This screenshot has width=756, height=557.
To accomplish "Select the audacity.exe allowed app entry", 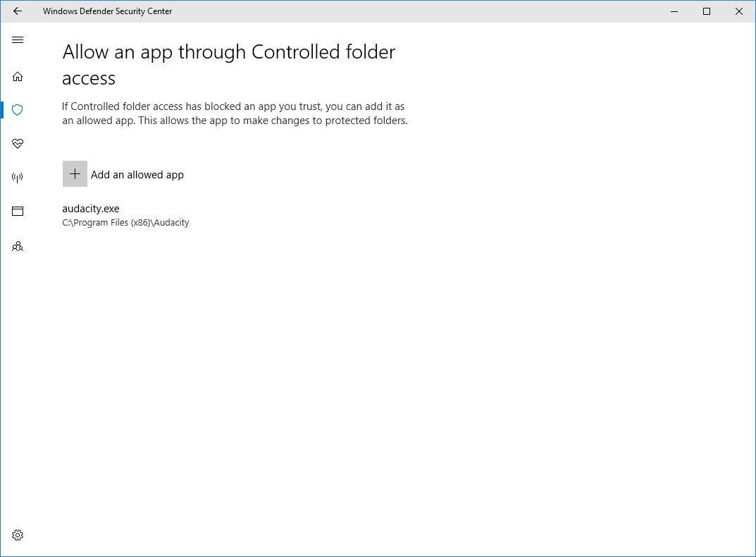I will pos(91,209).
